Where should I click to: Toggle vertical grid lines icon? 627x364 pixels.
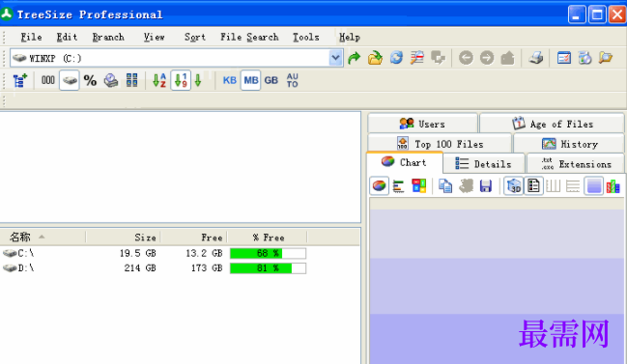[553, 185]
